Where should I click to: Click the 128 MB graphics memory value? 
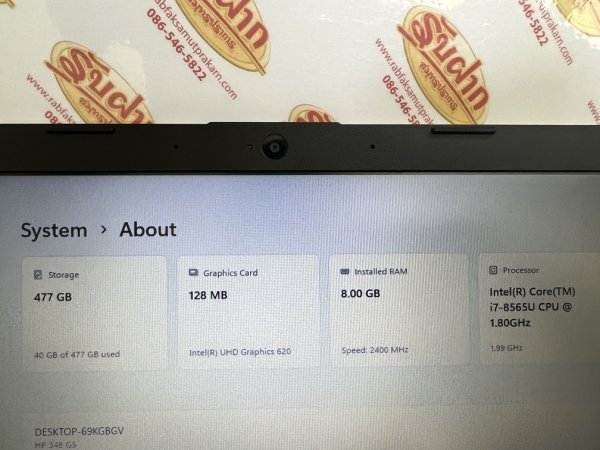point(208,295)
